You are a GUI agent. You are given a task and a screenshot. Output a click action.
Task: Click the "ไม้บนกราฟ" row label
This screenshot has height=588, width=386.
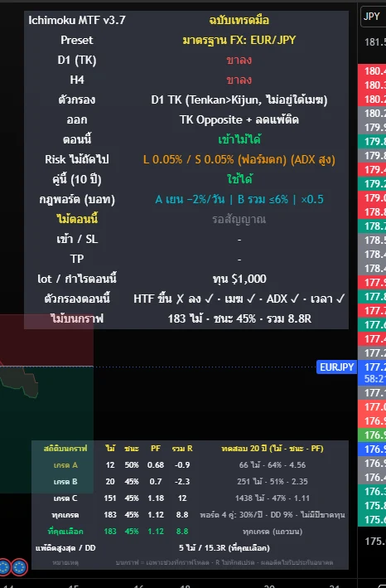(77, 318)
